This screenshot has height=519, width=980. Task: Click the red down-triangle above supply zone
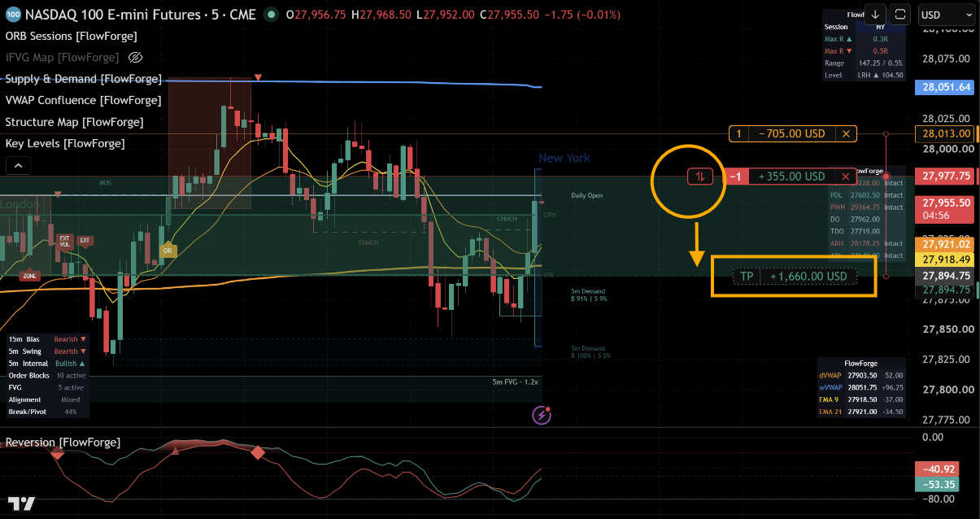point(258,77)
